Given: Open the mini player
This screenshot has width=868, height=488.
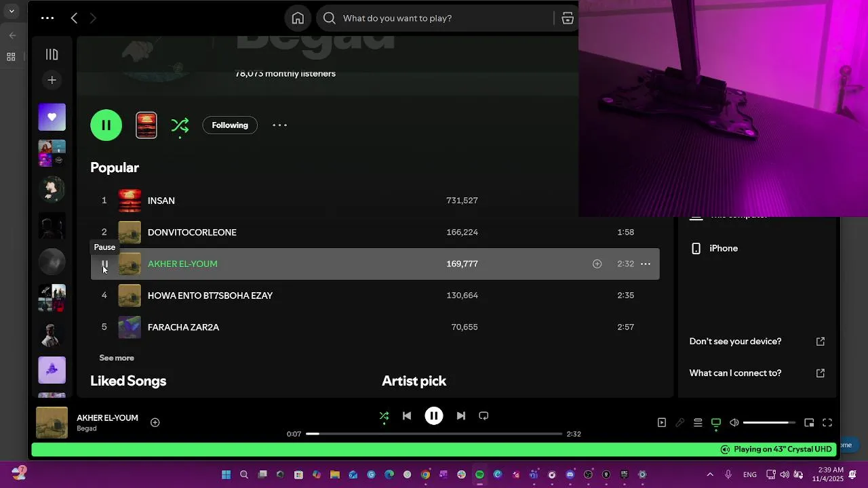Looking at the screenshot, I should pyautogui.click(x=809, y=423).
